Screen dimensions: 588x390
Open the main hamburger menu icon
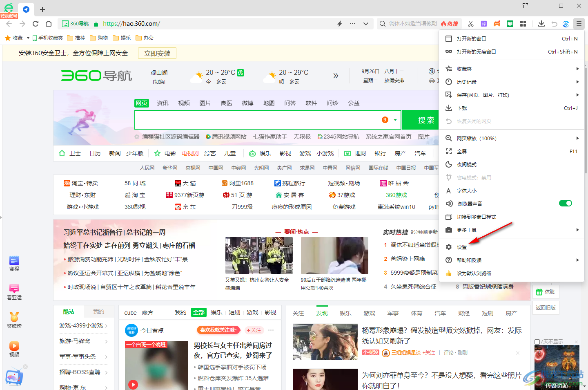[x=579, y=24]
